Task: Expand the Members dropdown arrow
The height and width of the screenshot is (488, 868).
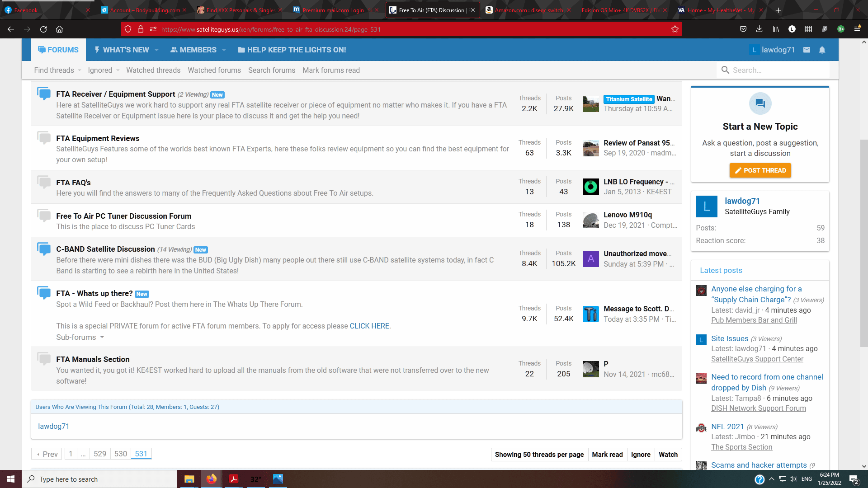Action: (224, 50)
